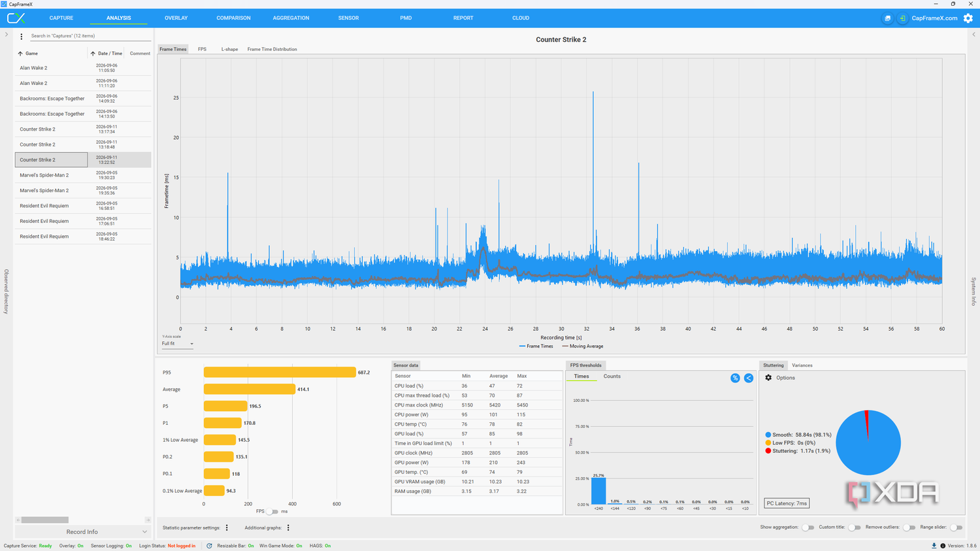980x551 pixels.
Task: Click the CapFrameX logo icon
Action: click(x=16, y=18)
